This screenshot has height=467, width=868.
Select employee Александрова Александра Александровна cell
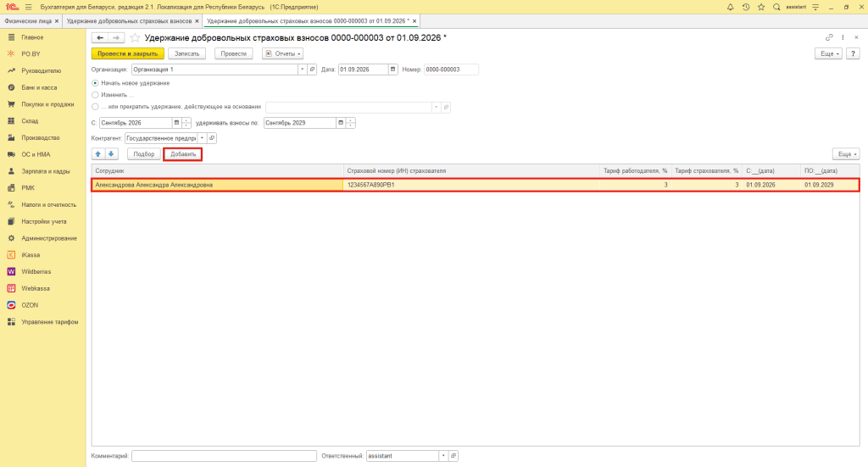click(218, 186)
